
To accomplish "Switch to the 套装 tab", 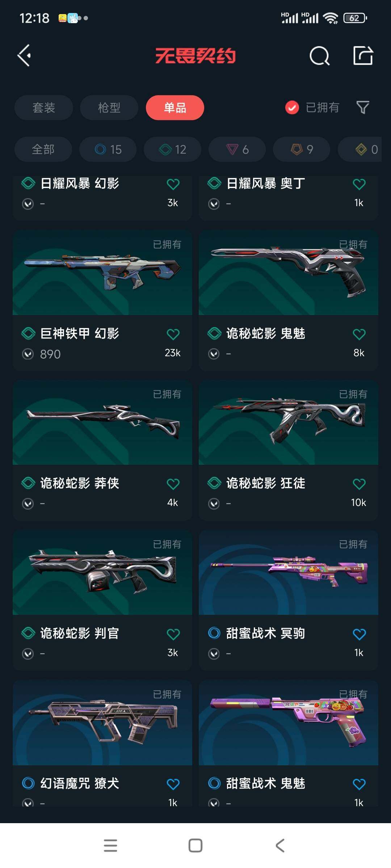I will pyautogui.click(x=44, y=107).
